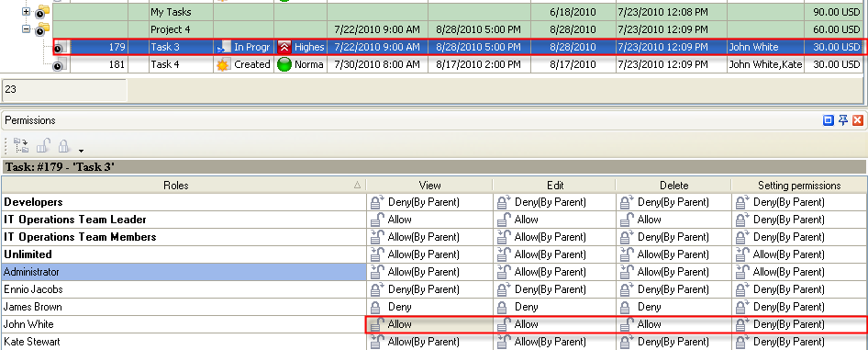
Task: Select the Administrator role row
Action: [184, 272]
